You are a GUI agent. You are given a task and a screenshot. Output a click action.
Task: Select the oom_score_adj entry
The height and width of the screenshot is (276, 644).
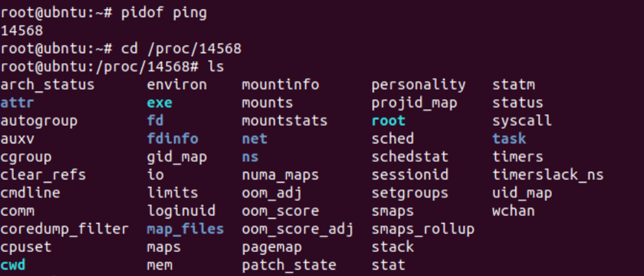pos(298,229)
